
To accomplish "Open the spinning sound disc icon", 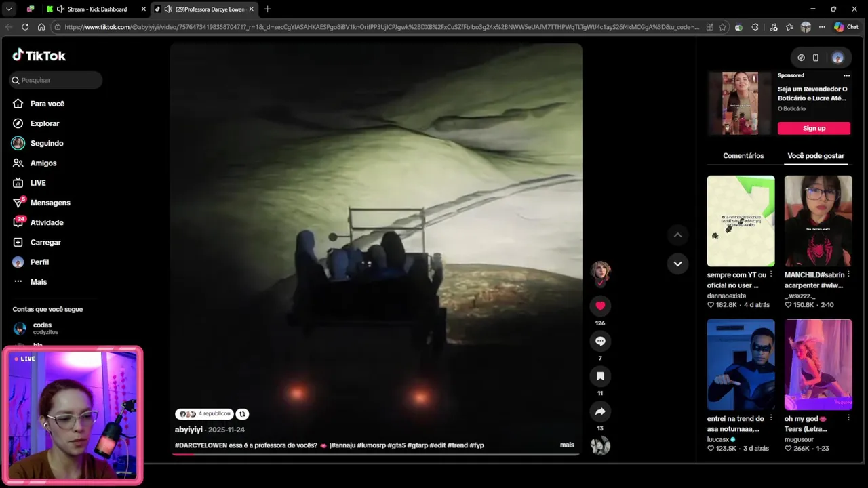I will pyautogui.click(x=600, y=445).
